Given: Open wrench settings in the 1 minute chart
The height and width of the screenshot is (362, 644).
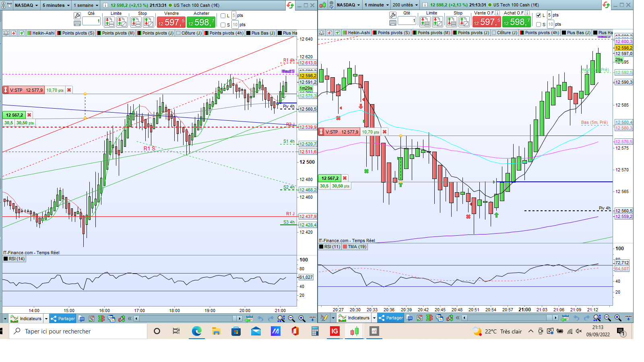Looking at the screenshot, I should pyautogui.click(x=393, y=15).
